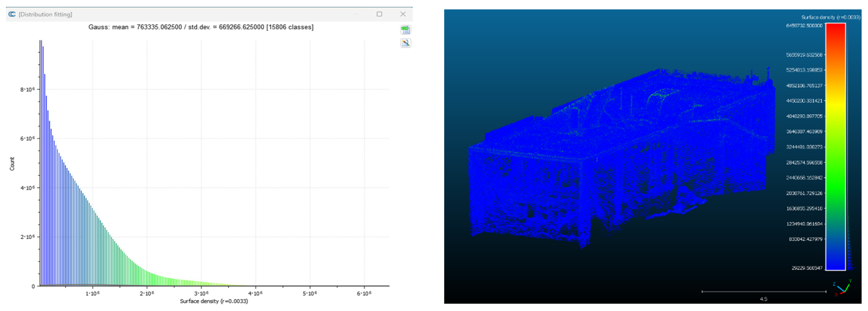This screenshot has height=311, width=868.
Task: Click the export histogram as image icon
Action: tap(405, 43)
